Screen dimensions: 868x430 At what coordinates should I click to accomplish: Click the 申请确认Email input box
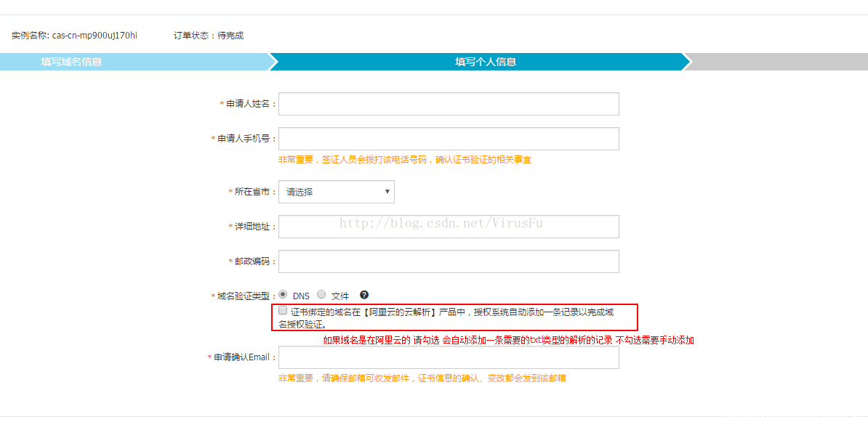click(x=449, y=357)
